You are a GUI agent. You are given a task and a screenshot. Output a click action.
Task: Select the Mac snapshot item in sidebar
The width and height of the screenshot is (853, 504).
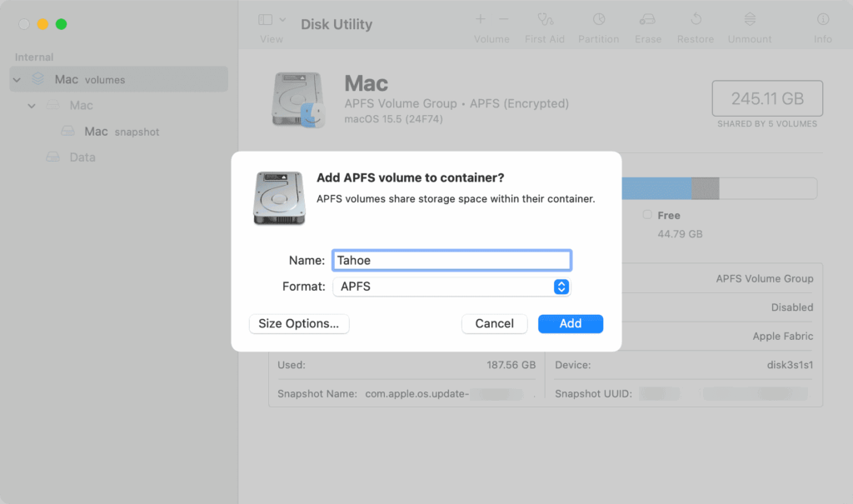pyautogui.click(x=122, y=132)
